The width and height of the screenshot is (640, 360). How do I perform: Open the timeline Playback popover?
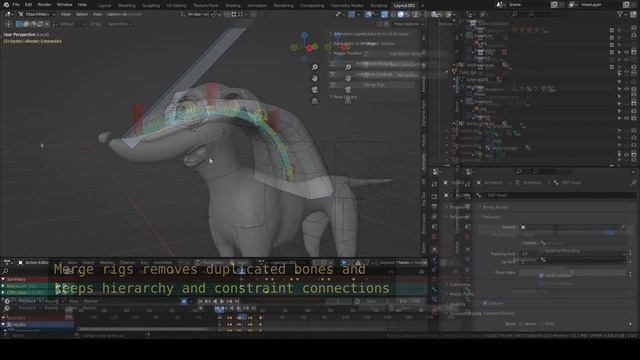tap(29, 301)
